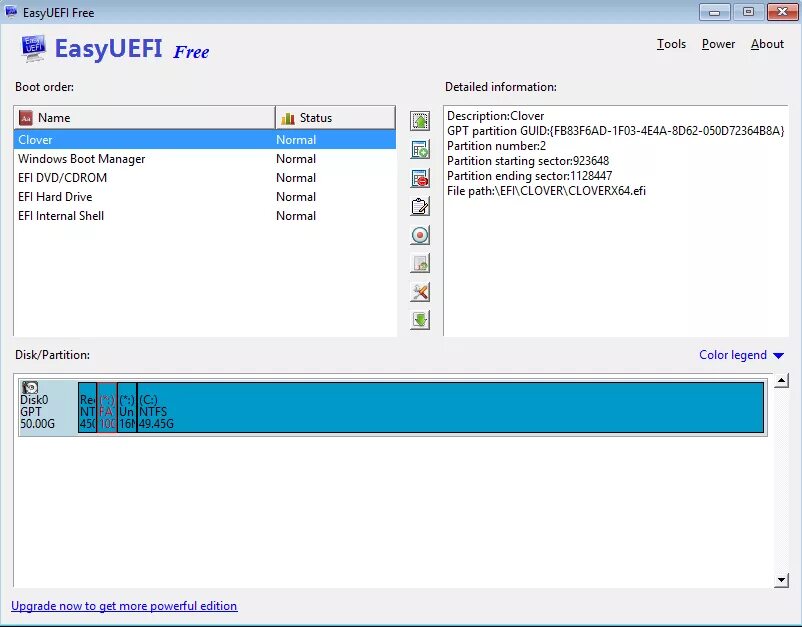This screenshot has height=627, width=802.
Task: Select the Recovery NTFS partition block
Action: coord(87,408)
